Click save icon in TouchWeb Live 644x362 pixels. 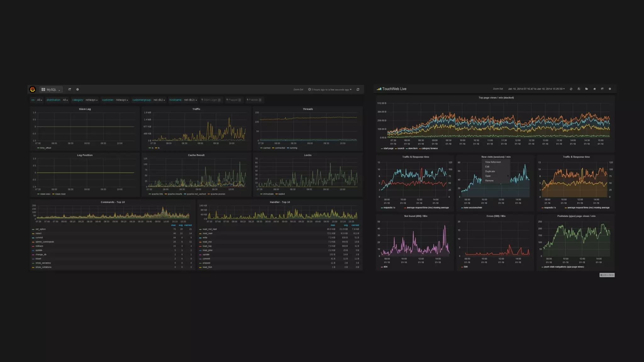[x=579, y=89]
